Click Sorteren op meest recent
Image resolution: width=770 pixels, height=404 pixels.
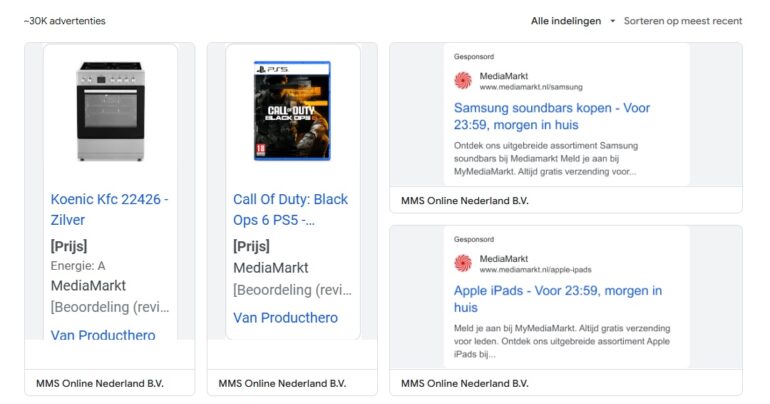tap(683, 21)
